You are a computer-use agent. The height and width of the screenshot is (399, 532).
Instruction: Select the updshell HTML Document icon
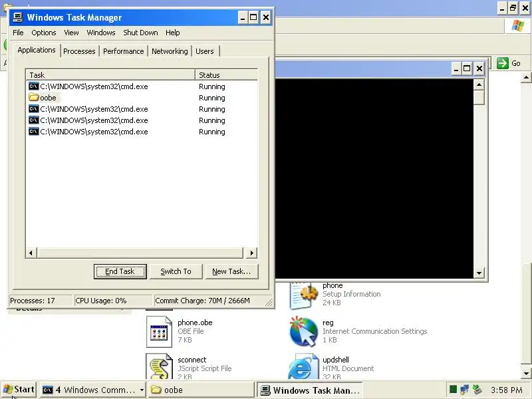coord(304,367)
